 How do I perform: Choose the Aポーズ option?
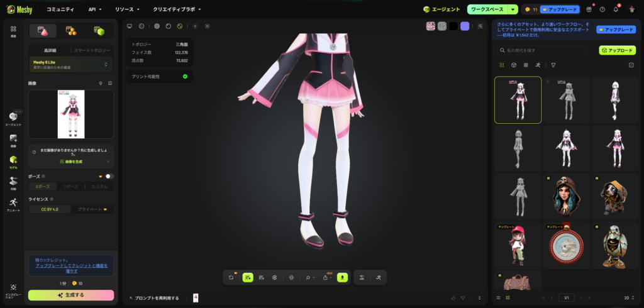(43, 187)
